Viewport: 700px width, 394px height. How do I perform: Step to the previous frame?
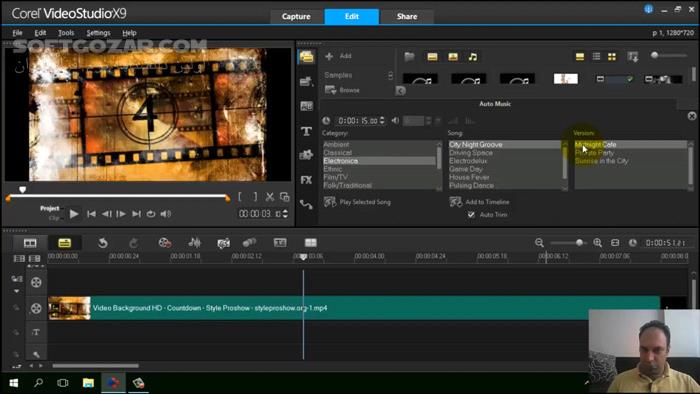click(106, 214)
